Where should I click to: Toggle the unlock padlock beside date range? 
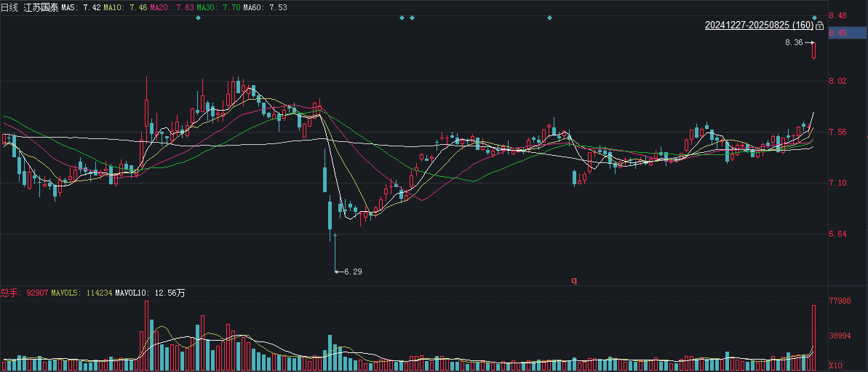coord(820,26)
